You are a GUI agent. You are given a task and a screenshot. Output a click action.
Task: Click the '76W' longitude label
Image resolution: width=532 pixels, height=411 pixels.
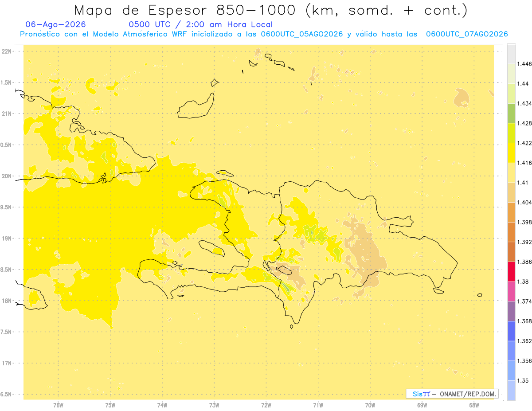coord(58,405)
